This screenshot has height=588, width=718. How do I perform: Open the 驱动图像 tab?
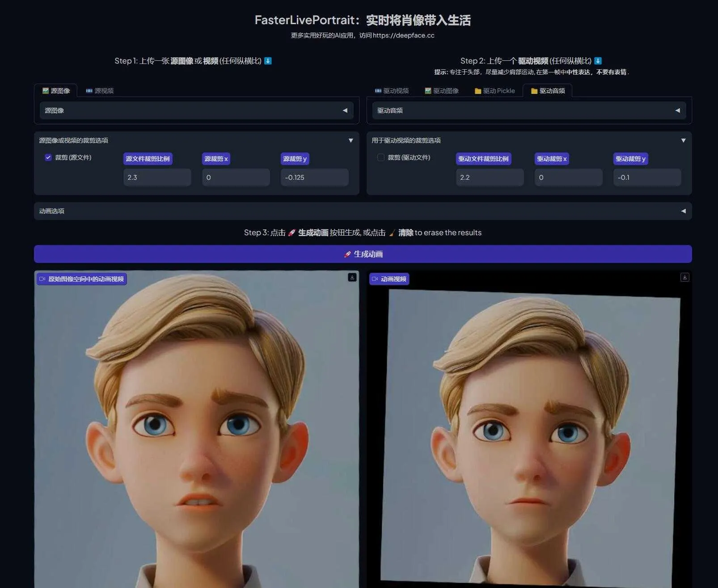click(x=442, y=91)
